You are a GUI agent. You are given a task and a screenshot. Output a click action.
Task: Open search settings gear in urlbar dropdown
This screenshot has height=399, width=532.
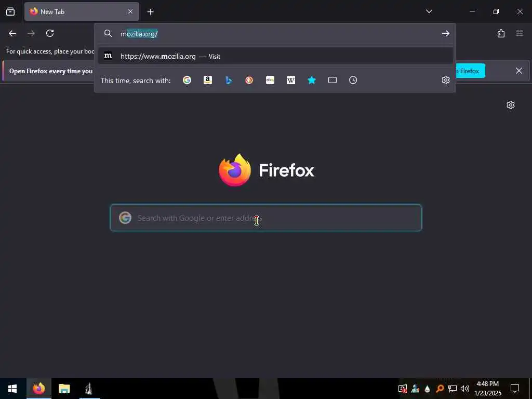tap(445, 80)
